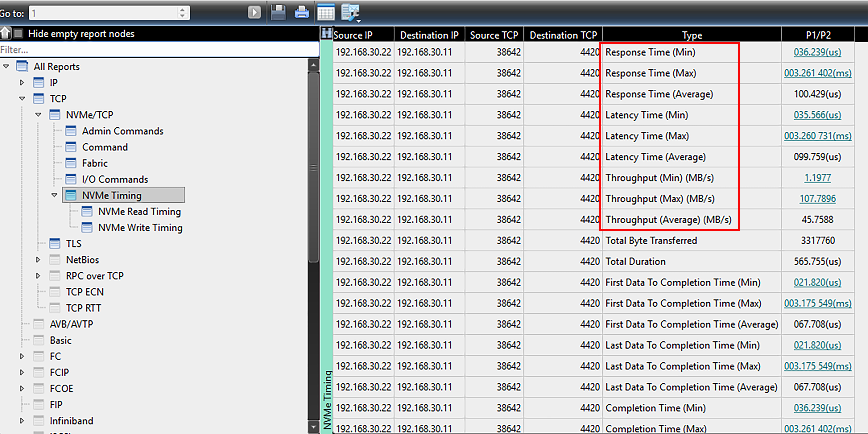Print the report using the printer icon
868x434 pixels.
302,13
